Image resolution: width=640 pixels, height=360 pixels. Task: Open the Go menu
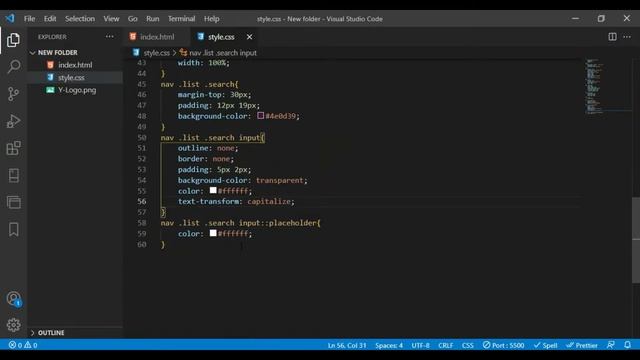[x=133, y=19]
